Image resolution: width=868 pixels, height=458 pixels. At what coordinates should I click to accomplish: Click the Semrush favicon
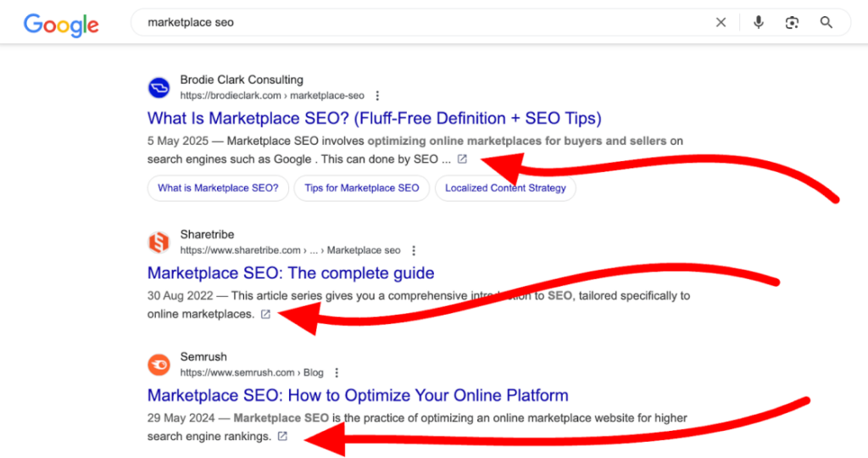[159, 365]
